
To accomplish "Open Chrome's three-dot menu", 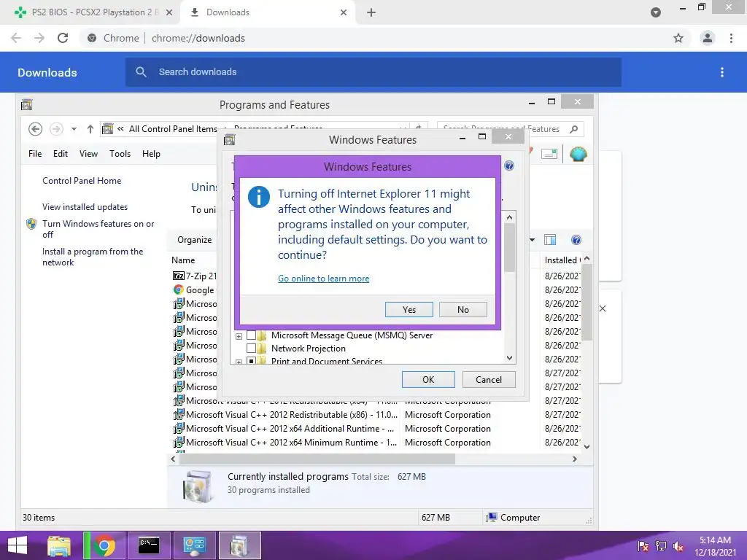I will (731, 38).
